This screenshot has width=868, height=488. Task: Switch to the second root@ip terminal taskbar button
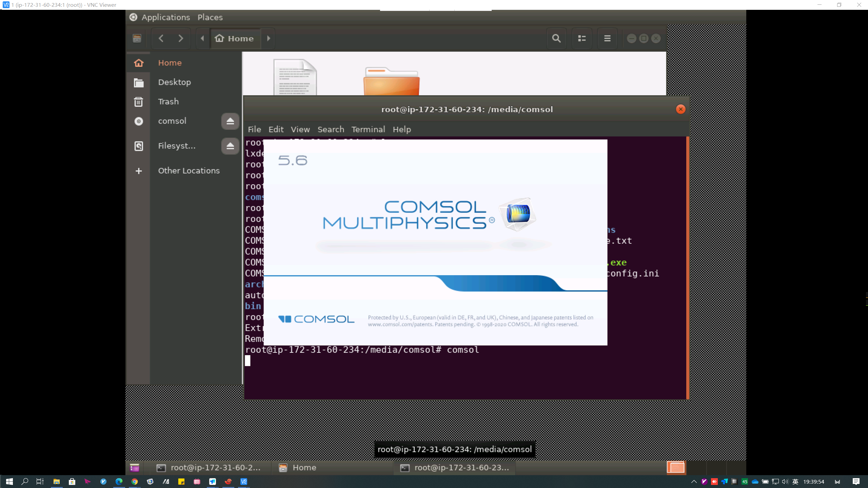pyautogui.click(x=454, y=468)
